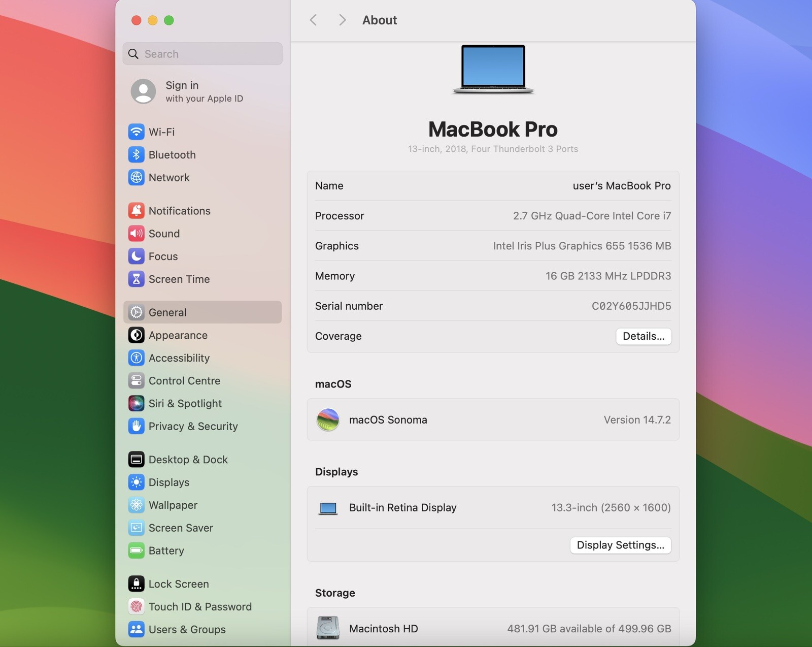Open Focus settings
Screen dimensions: 812x647
(202, 256)
